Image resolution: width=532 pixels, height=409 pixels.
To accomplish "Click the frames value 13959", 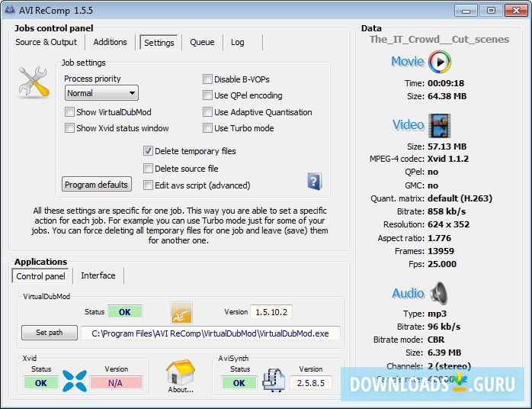I will pos(441,251).
